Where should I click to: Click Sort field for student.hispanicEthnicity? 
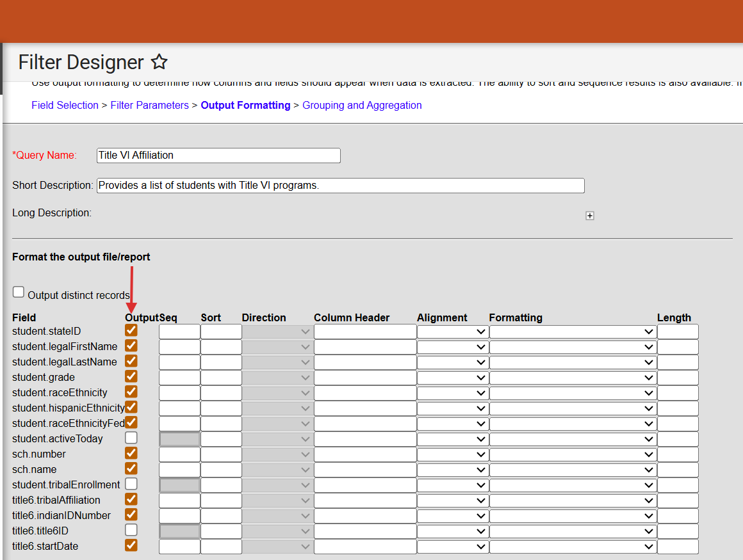coord(221,408)
